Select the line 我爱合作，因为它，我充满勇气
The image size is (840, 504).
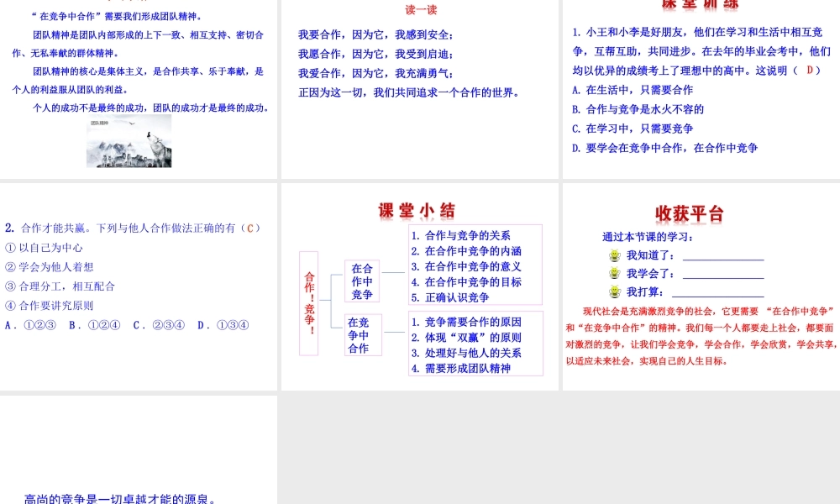(375, 73)
